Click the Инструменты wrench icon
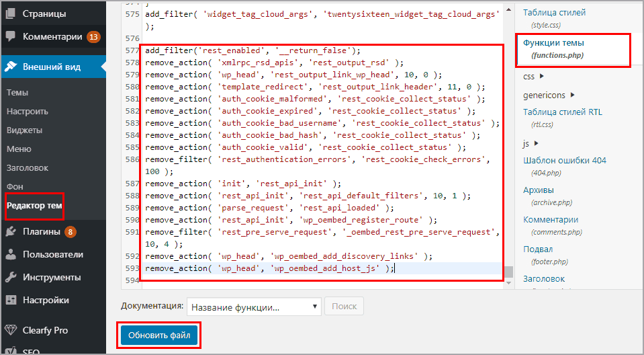This screenshot has height=355, width=644. click(11, 277)
